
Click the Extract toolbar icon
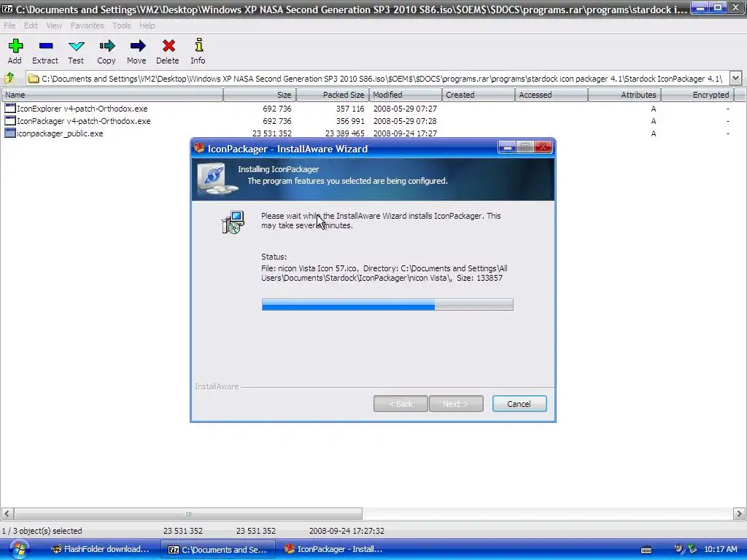click(46, 46)
